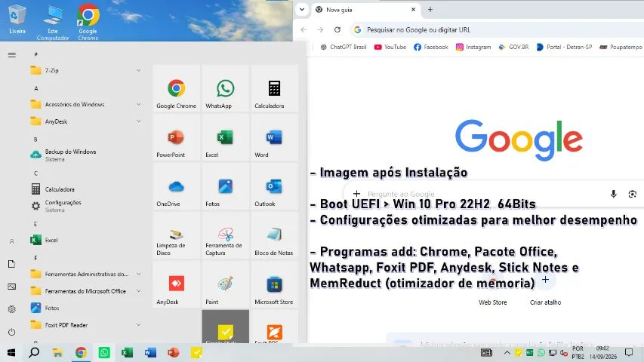
Task: Open Fotos in the app list
Action: pyautogui.click(x=86, y=308)
